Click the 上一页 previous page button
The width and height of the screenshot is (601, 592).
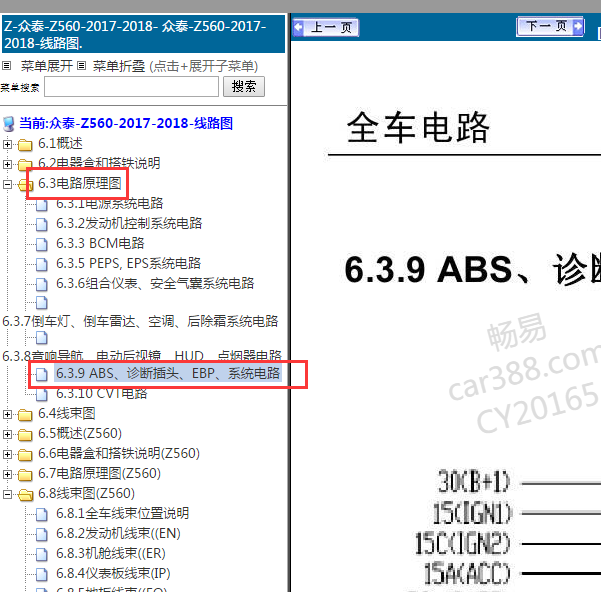pyautogui.click(x=326, y=28)
